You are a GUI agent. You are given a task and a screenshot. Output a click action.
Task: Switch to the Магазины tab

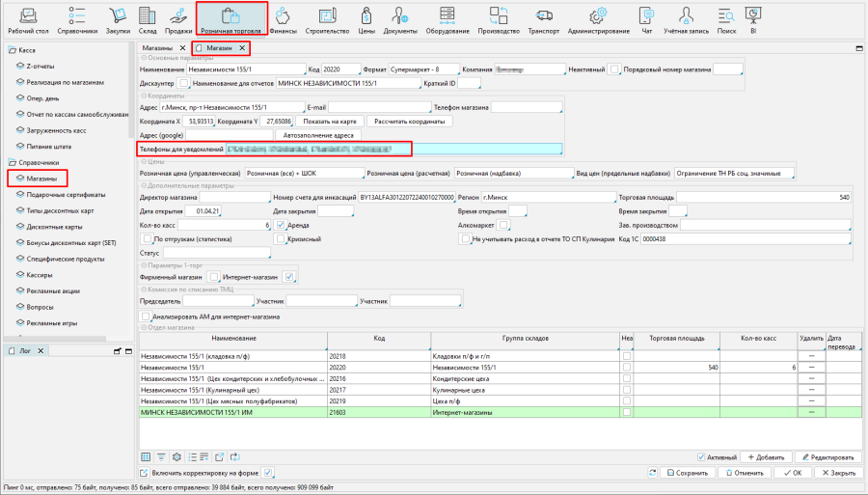(158, 47)
